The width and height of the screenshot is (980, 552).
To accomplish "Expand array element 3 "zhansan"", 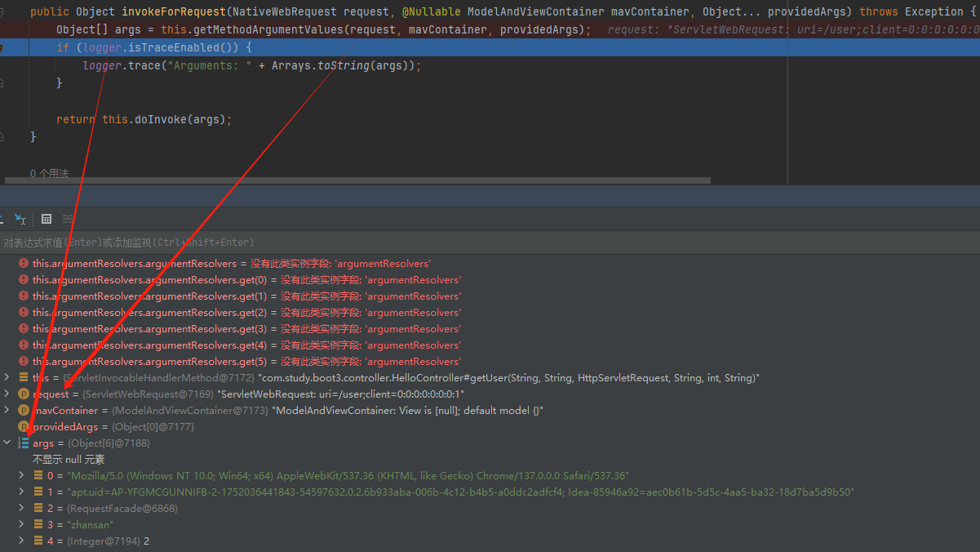I will (x=22, y=524).
